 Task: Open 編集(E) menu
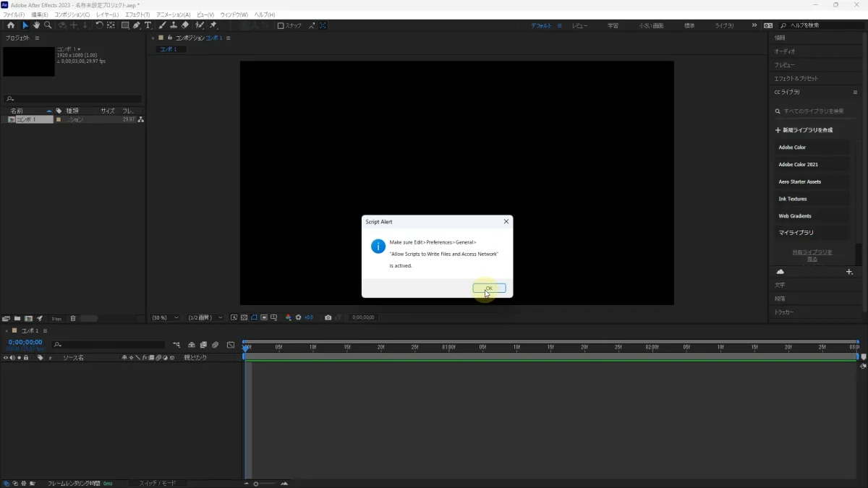pos(40,14)
